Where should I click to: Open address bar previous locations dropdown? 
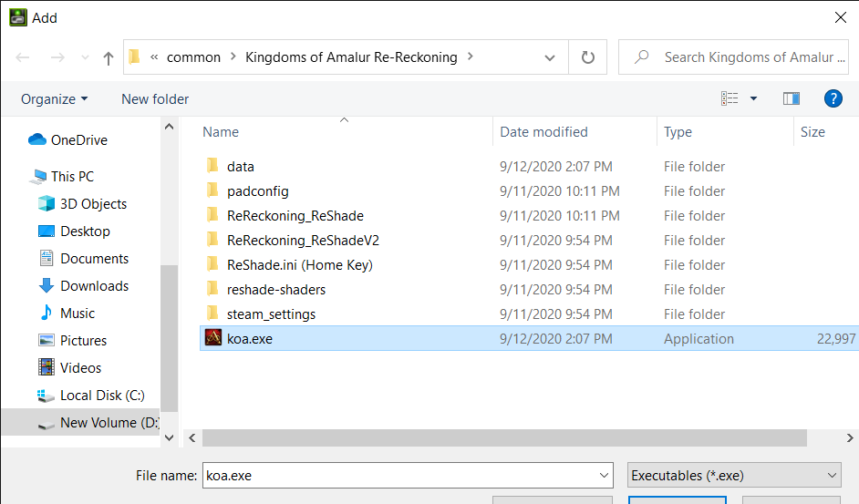[x=550, y=57]
